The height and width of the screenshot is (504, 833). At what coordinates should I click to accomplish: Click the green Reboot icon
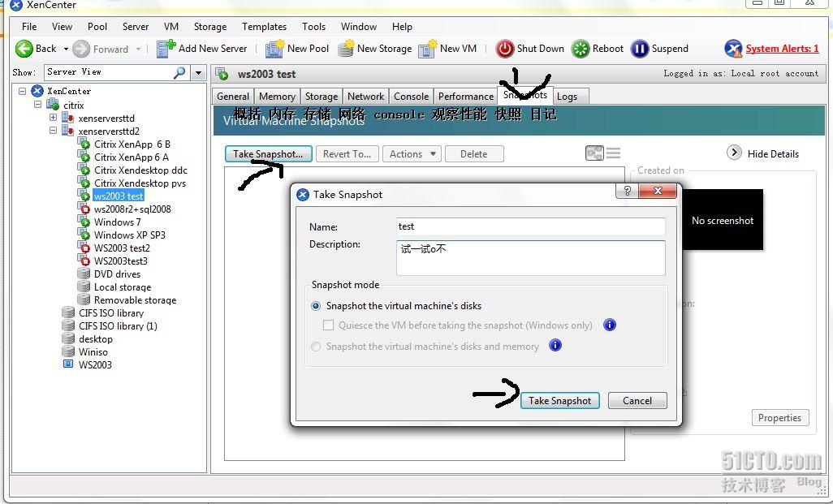pyautogui.click(x=581, y=49)
